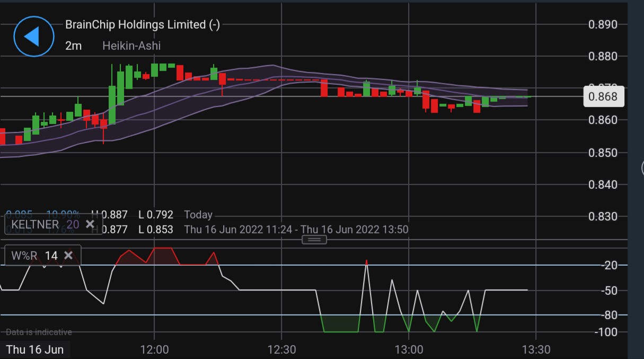Tap the blue back arrow button

pyautogui.click(x=33, y=37)
